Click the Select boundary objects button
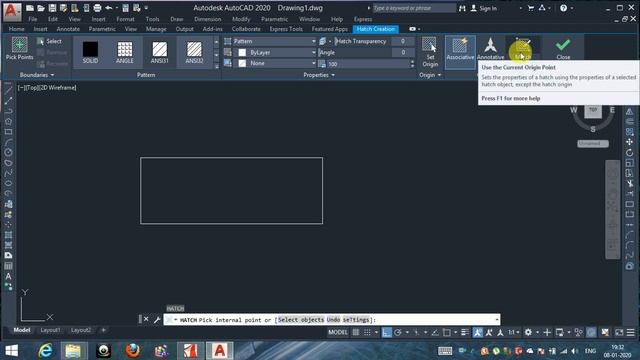 tap(49, 41)
